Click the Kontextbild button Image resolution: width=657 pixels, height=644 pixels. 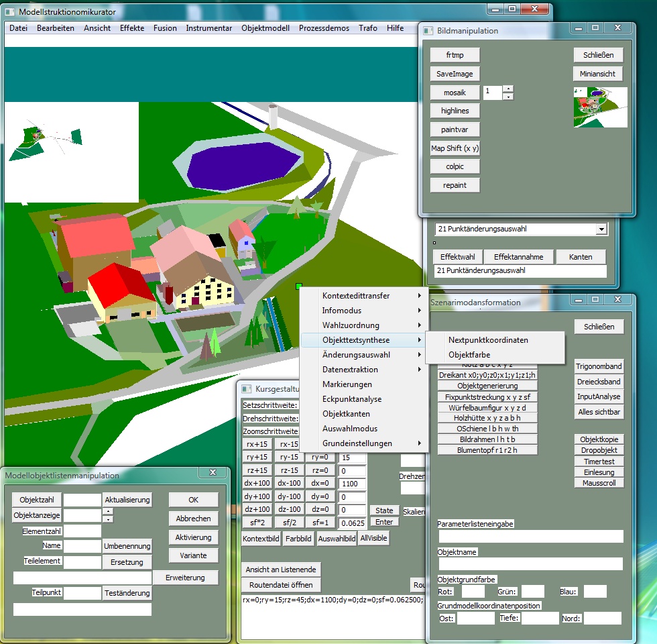[261, 539]
